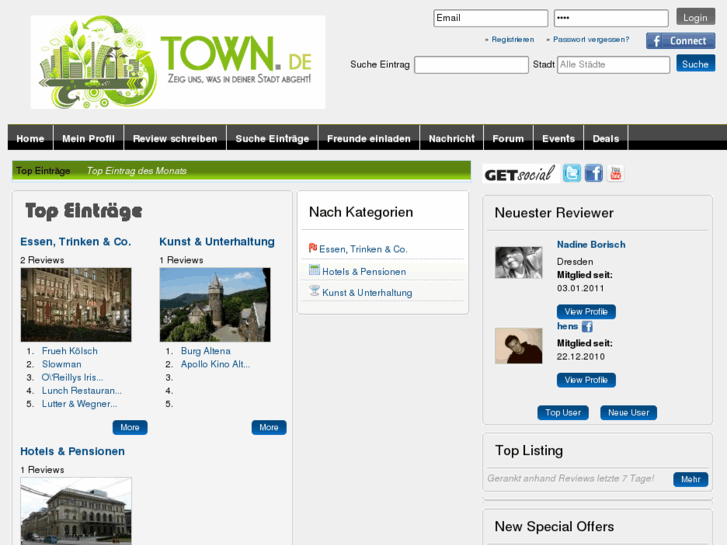The width and height of the screenshot is (727, 545).
Task: Open the Deals menu item
Action: tap(606, 138)
